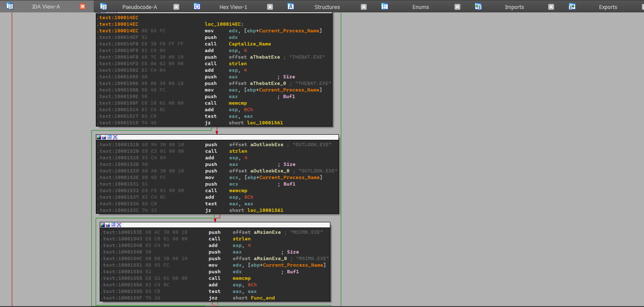Open the Enums tab

(x=421, y=7)
